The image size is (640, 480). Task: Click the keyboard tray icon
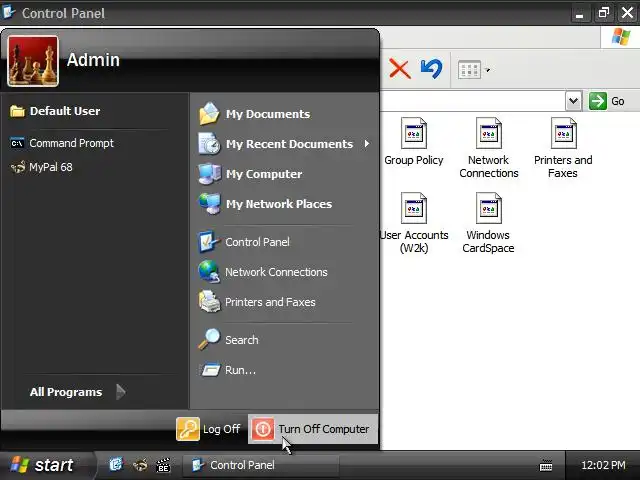[x=546, y=465]
